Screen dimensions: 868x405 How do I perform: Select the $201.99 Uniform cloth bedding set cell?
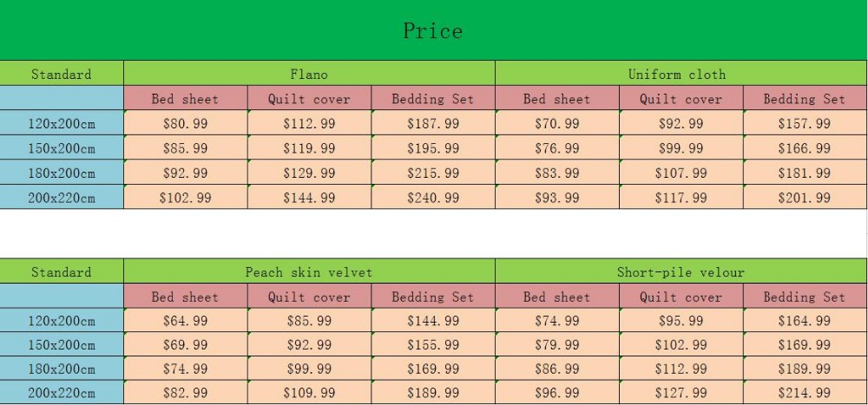[x=805, y=198]
